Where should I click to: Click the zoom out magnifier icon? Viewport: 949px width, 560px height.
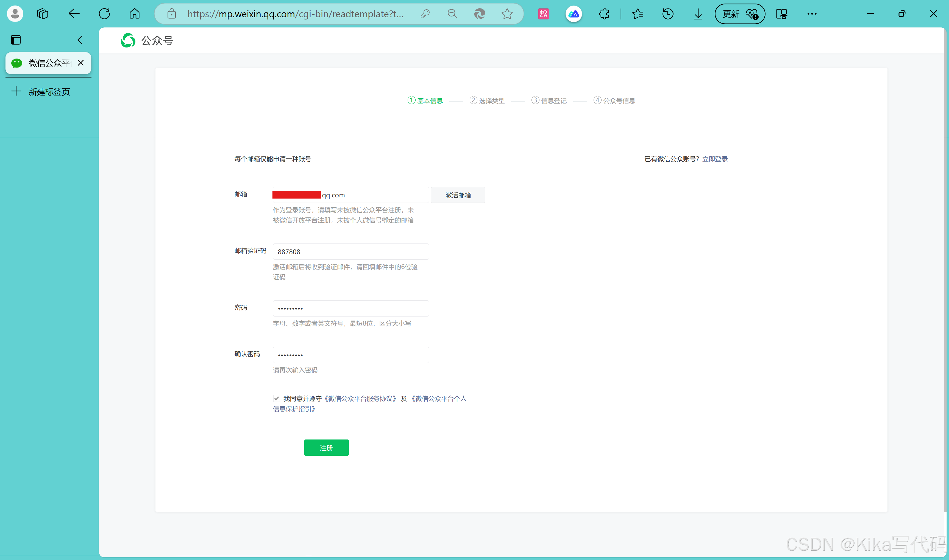[452, 14]
